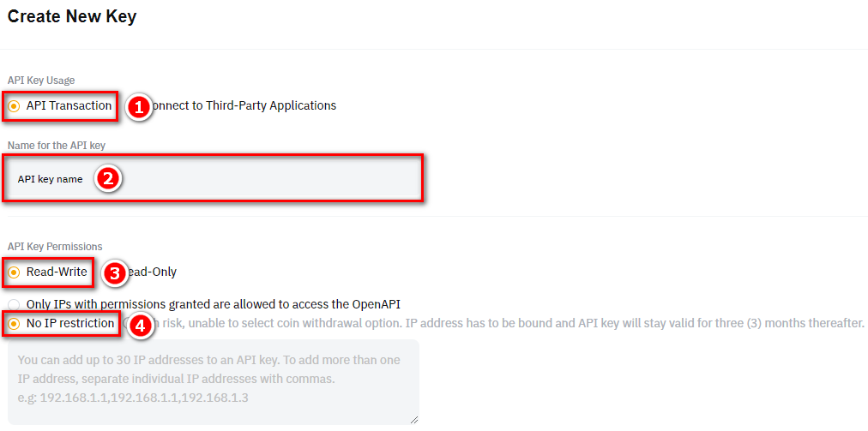Click the API Key Permissions section label
Viewport: 868px width, 431px height.
tap(55, 247)
